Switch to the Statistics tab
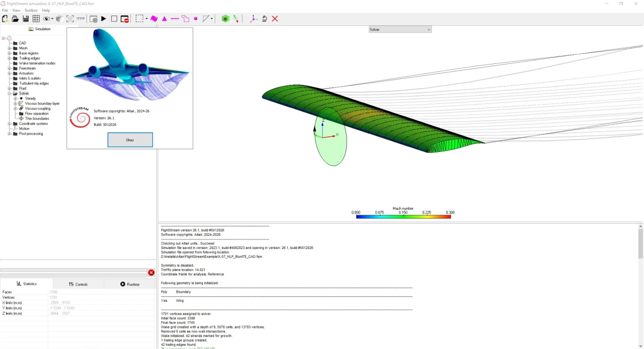644x349 pixels. (27, 284)
